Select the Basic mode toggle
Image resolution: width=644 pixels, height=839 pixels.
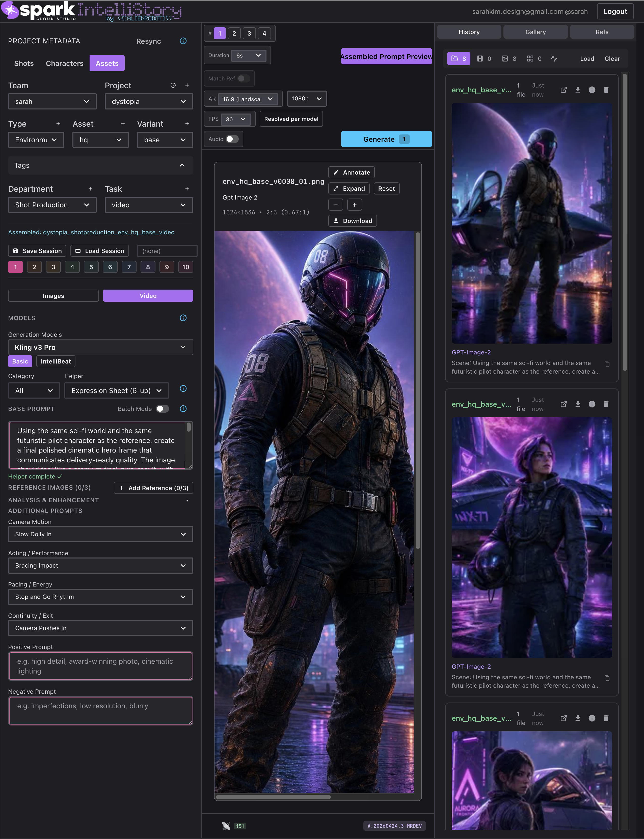point(20,361)
